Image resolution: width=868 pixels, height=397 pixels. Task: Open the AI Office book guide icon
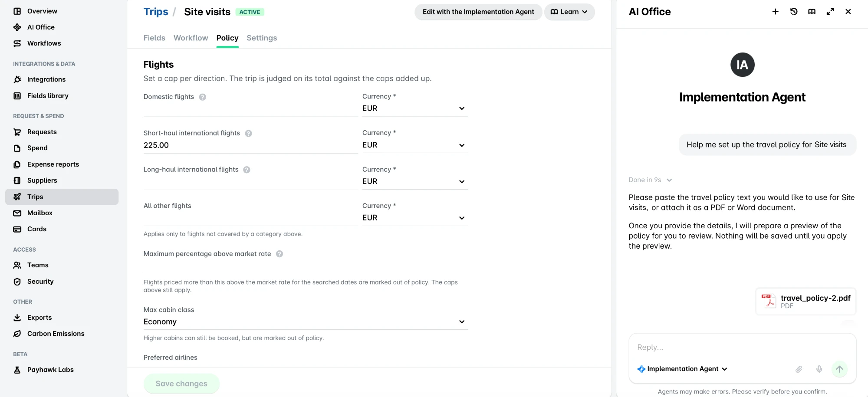(812, 12)
